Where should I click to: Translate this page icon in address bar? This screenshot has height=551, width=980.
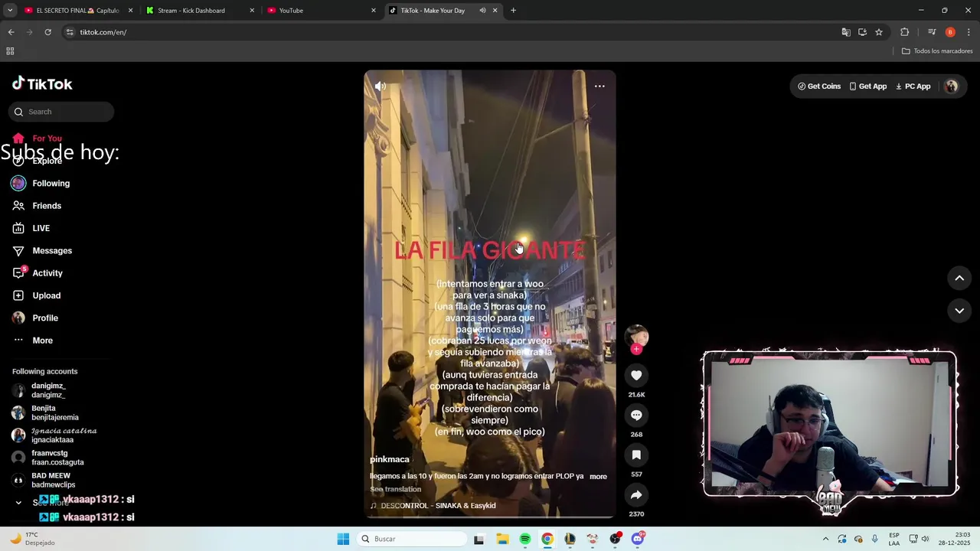(x=846, y=32)
